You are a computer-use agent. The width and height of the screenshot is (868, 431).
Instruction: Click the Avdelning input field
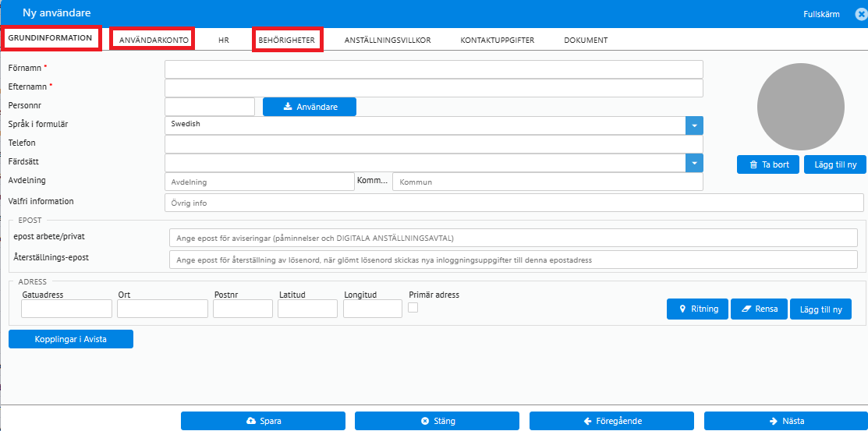pyautogui.click(x=260, y=182)
